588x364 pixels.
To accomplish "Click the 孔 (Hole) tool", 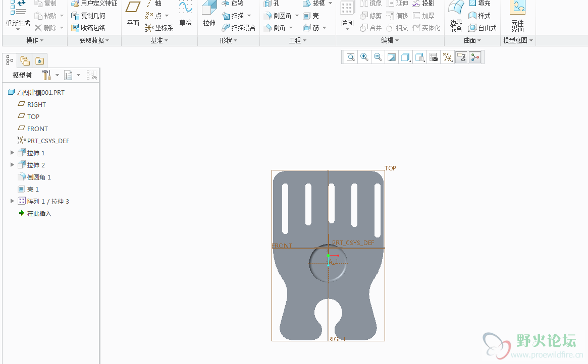I will click(x=272, y=4).
